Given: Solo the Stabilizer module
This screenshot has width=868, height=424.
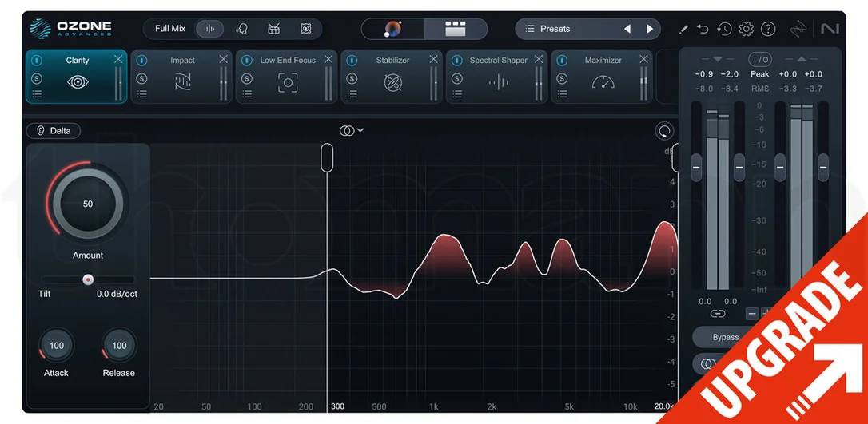Looking at the screenshot, I should click(x=352, y=78).
